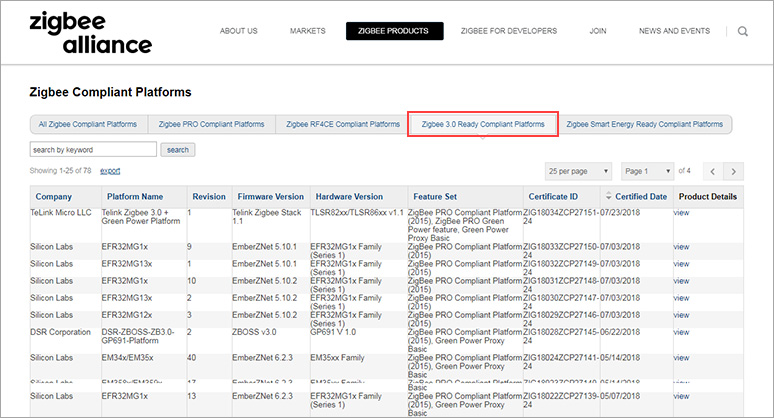Switch to Zigbee PRO Compliant Platforms tab
This screenshot has height=418, width=774.
[x=211, y=124]
